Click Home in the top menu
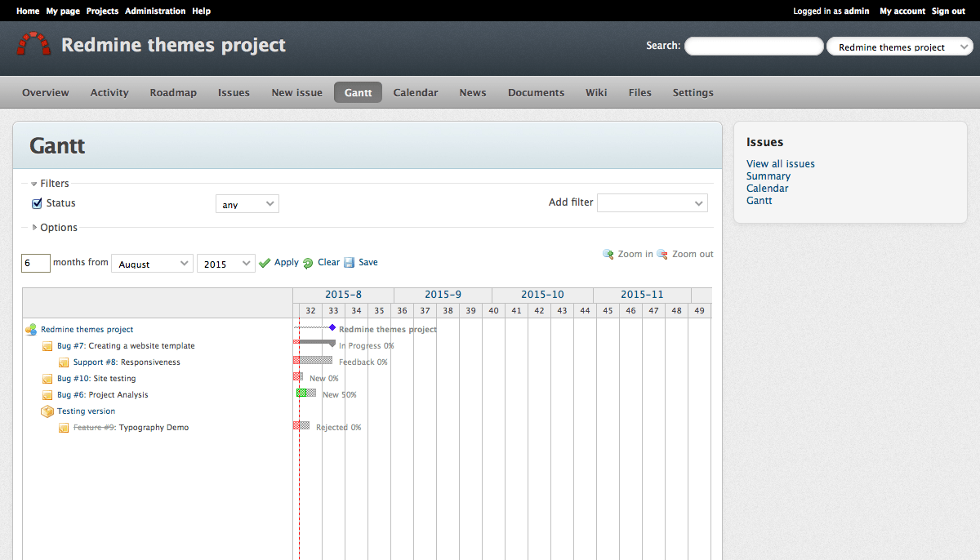980x560 pixels. click(28, 11)
